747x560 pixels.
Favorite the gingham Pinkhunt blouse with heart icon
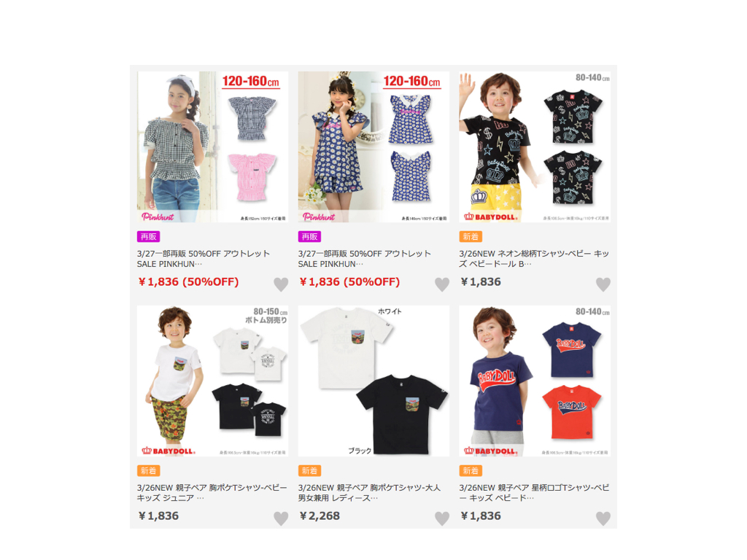(x=281, y=284)
